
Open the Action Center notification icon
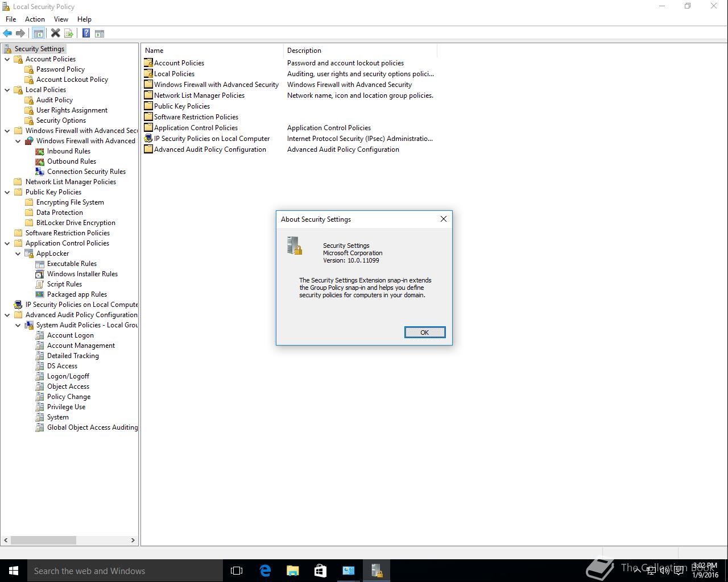click(x=679, y=571)
